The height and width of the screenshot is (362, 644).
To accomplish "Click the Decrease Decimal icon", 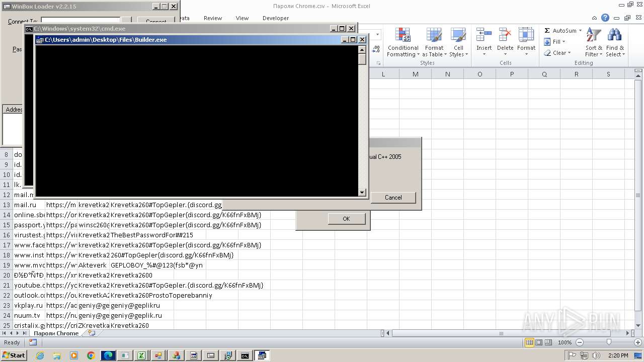I will 376,50.
